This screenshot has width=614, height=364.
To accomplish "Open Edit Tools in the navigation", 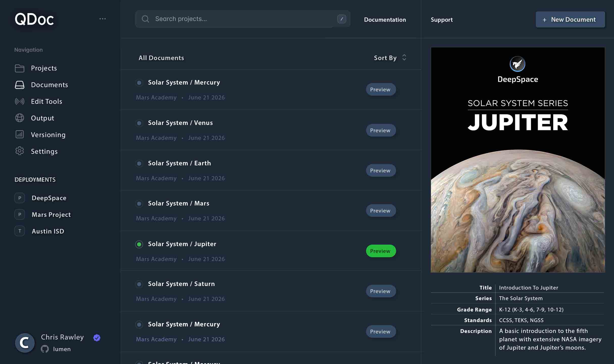I will (x=46, y=101).
